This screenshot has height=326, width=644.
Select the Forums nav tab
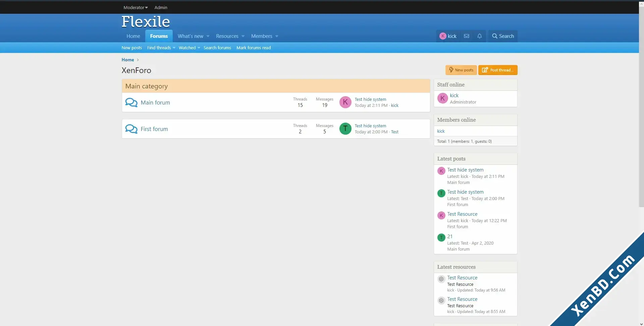(x=159, y=36)
